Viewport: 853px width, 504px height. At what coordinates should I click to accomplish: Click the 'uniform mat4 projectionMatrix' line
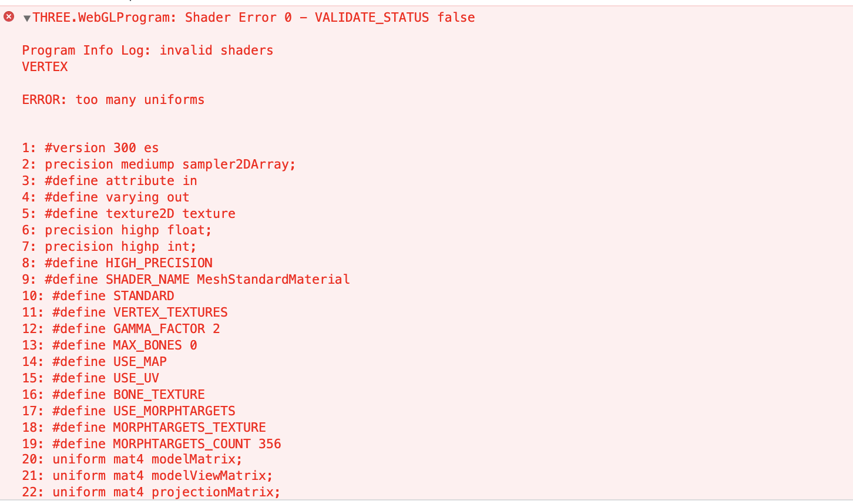[x=166, y=492]
